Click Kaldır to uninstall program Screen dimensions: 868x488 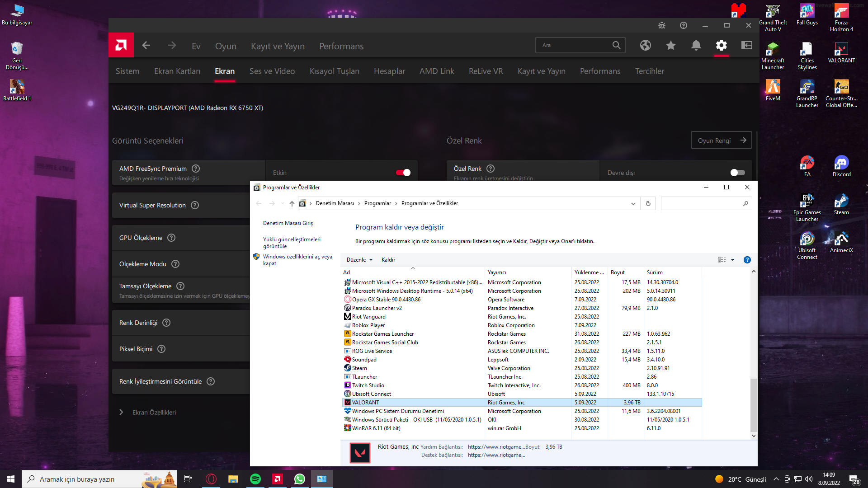click(388, 260)
